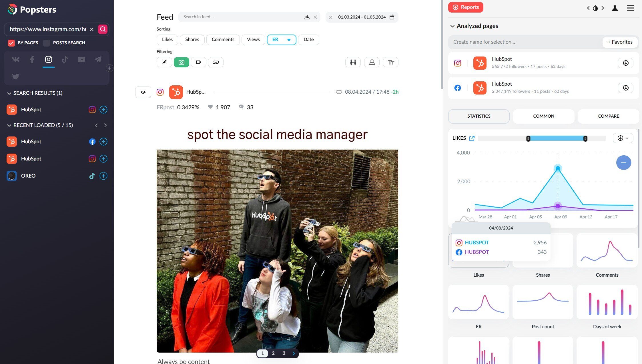
Task: Click the Reports button
Action: (x=465, y=7)
